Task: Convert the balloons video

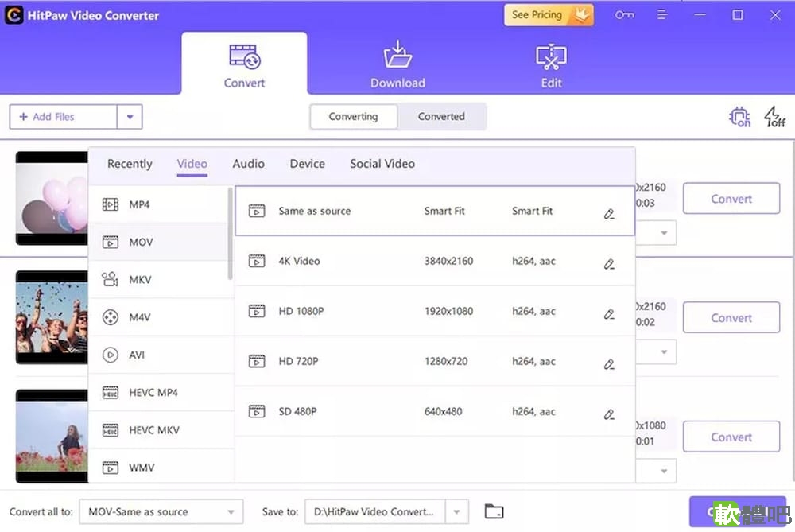Action: 731,199
